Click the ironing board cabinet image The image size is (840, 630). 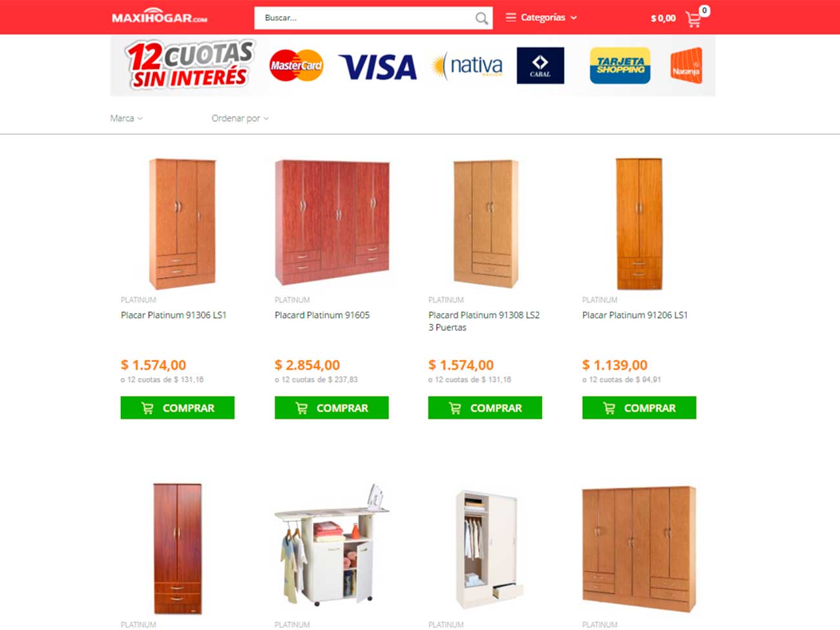point(332,545)
